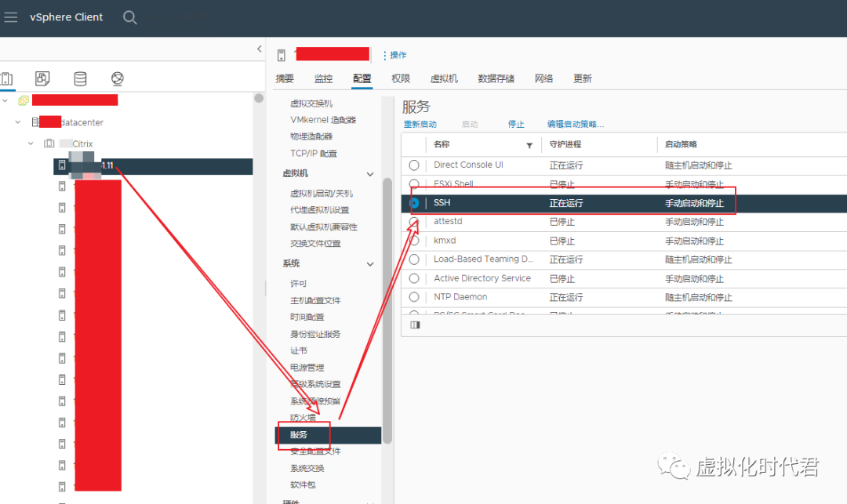The image size is (847, 504).
Task: Open the 配置 tab
Action: 362,79
